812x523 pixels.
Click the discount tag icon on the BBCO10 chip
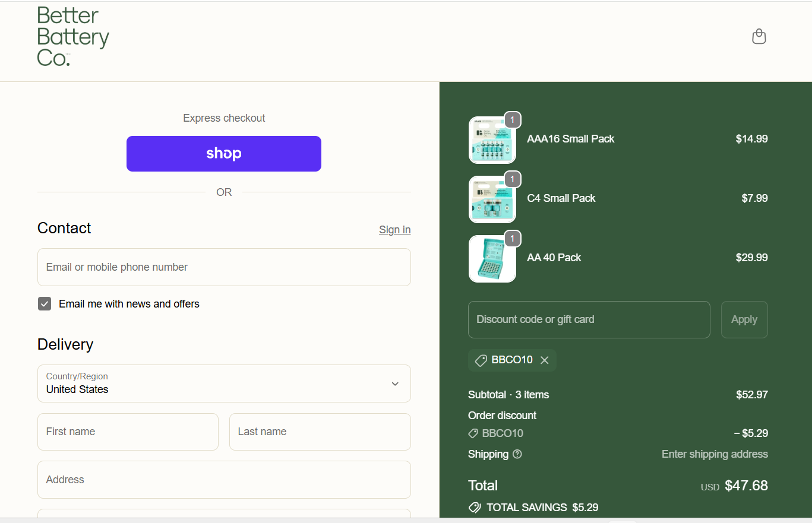coord(481,360)
